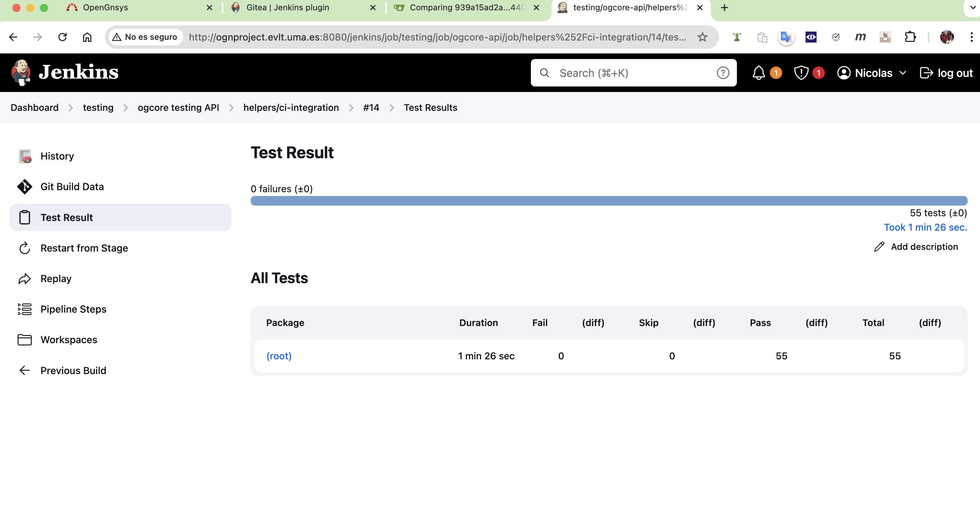Click the Dashboard breadcrumb

tap(35, 108)
